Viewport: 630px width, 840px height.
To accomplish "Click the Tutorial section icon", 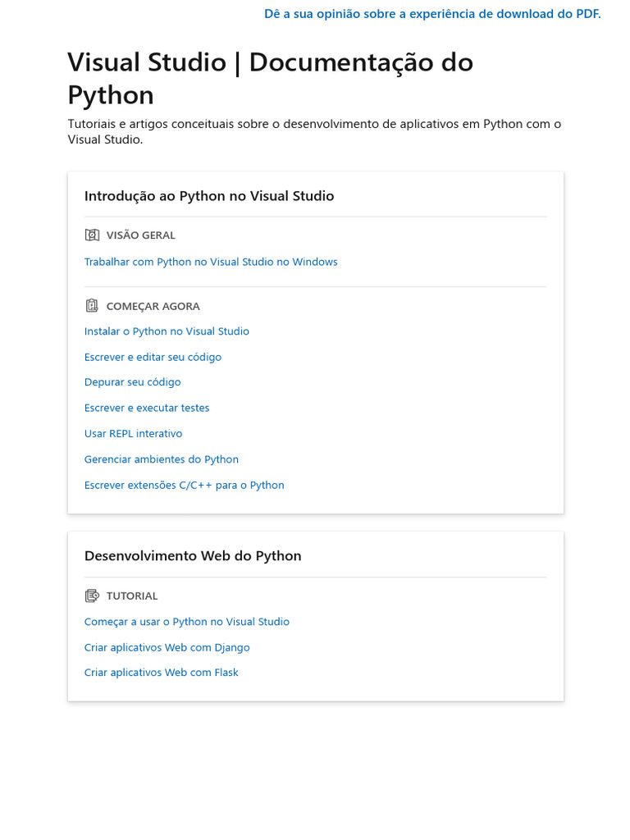I will click(x=92, y=596).
